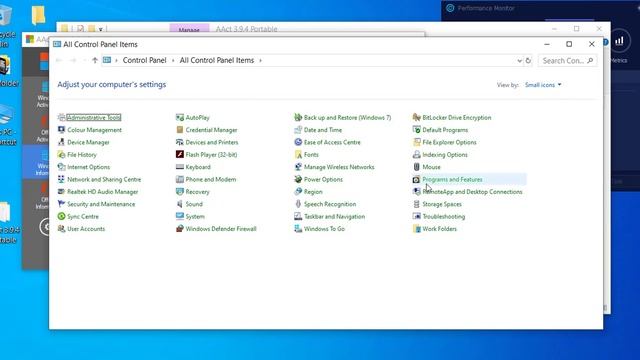The width and height of the screenshot is (640, 360).
Task: Open the Date and Time icon
Action: 298,130
